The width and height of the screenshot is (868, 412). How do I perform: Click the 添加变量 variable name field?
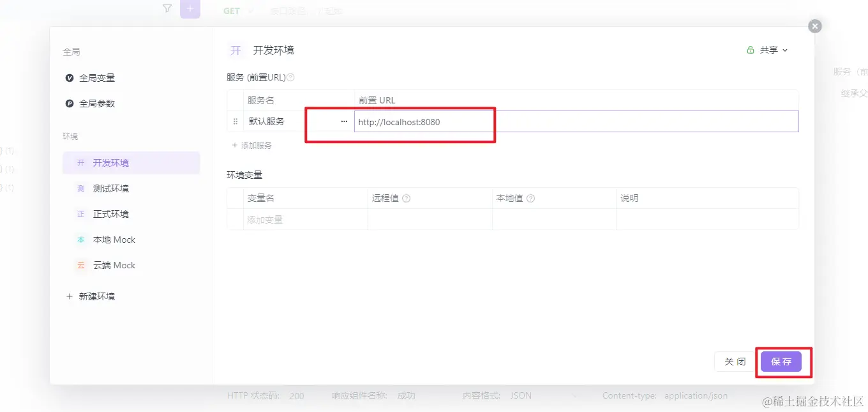click(x=305, y=220)
